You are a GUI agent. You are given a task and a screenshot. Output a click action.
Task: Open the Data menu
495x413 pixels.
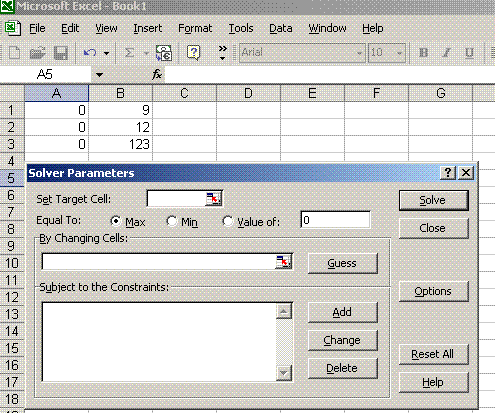point(281,28)
